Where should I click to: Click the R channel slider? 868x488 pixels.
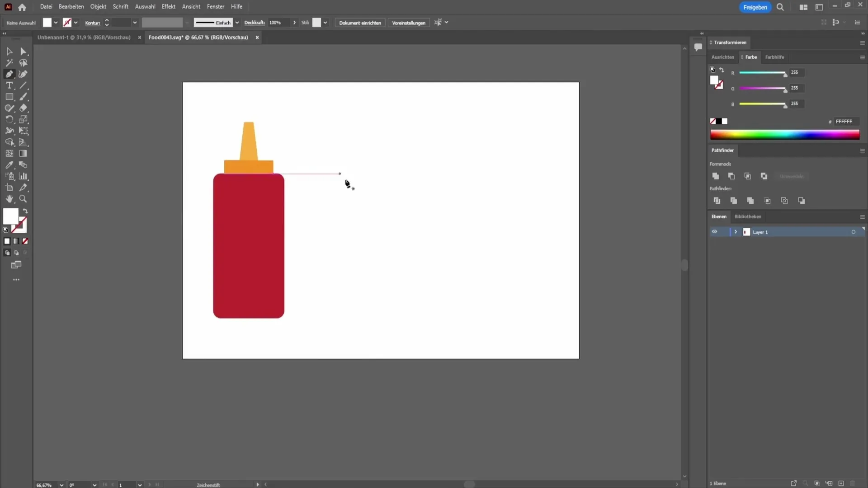(763, 73)
